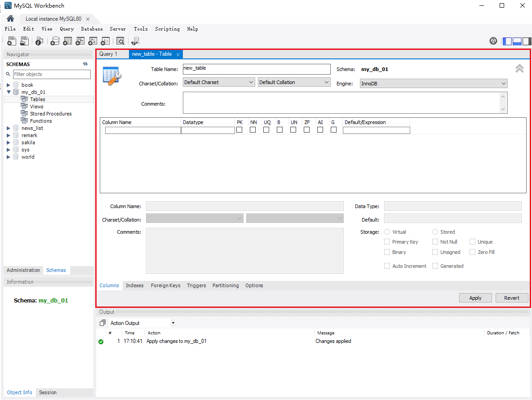532x400 pixels.
Task: Open the File menu
Action: pos(10,29)
